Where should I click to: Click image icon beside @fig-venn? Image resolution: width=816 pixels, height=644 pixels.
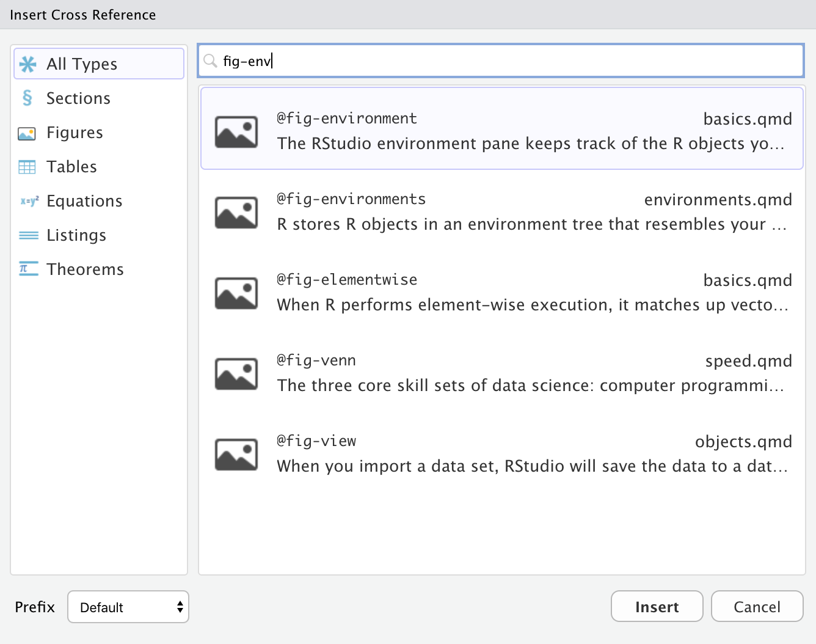pyautogui.click(x=236, y=373)
